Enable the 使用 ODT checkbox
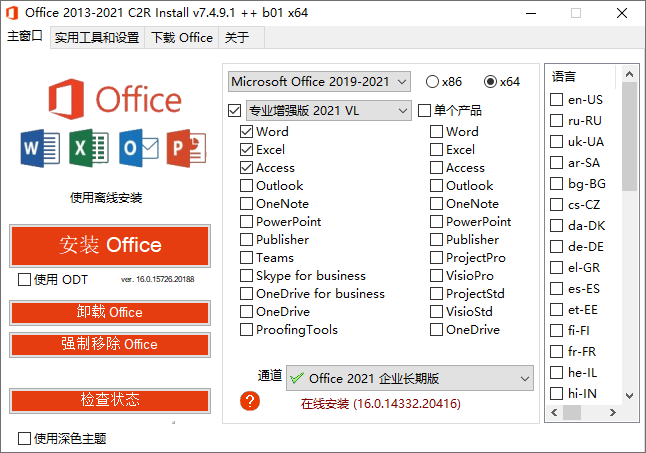 [x=25, y=280]
